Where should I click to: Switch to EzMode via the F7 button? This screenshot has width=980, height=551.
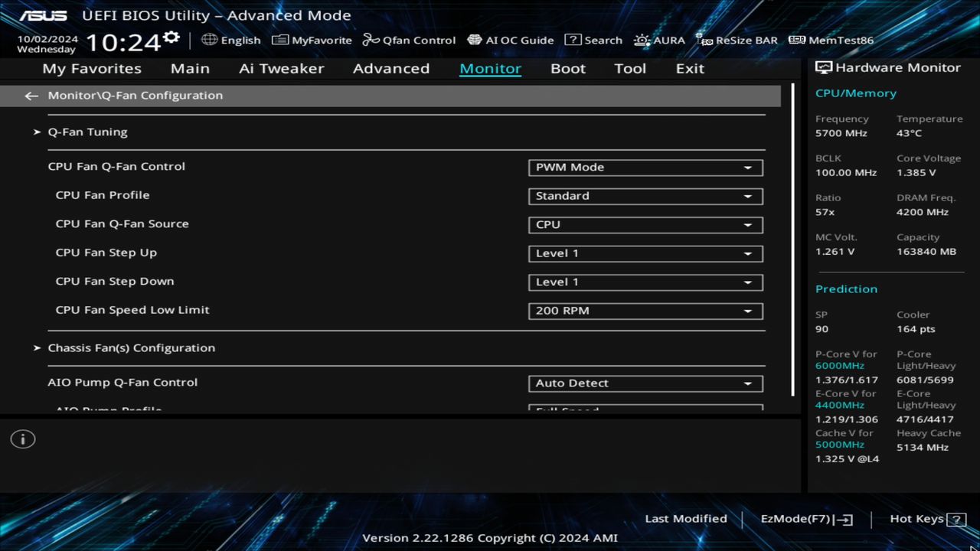805,518
